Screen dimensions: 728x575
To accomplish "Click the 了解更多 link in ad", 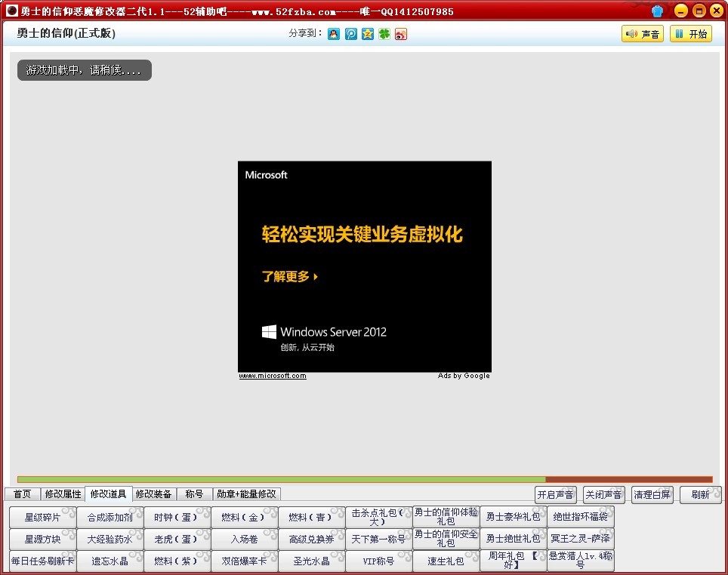I will coord(290,277).
